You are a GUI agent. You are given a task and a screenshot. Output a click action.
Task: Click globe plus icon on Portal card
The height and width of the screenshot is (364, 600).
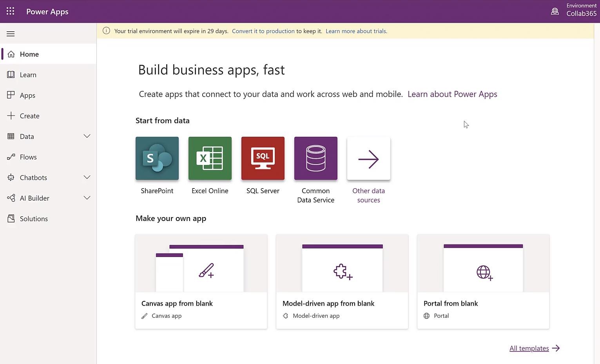[x=484, y=273]
